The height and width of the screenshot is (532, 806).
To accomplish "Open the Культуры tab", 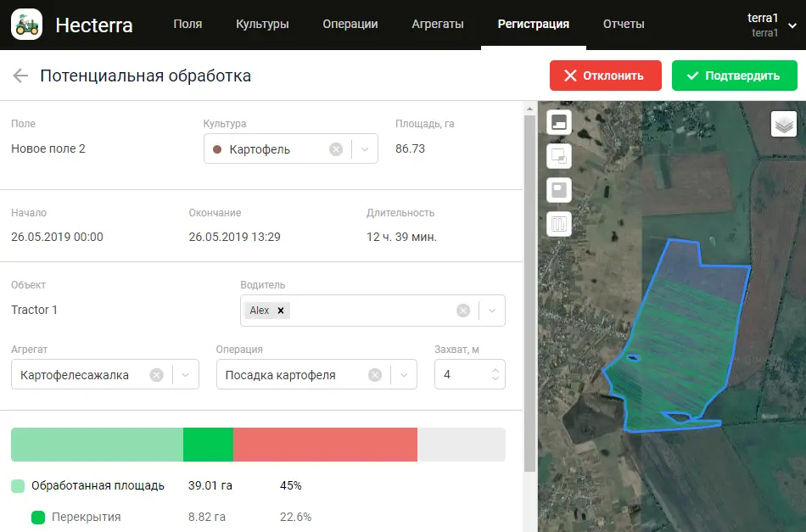I will (262, 24).
